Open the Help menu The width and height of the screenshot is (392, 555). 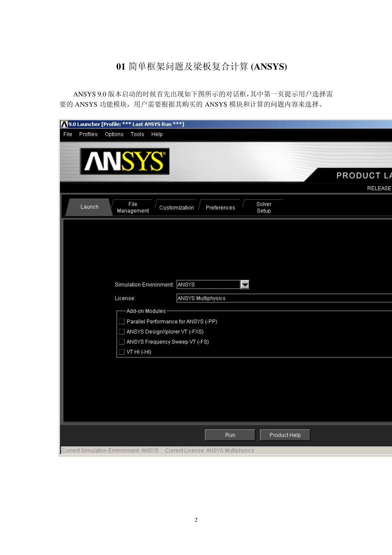157,134
